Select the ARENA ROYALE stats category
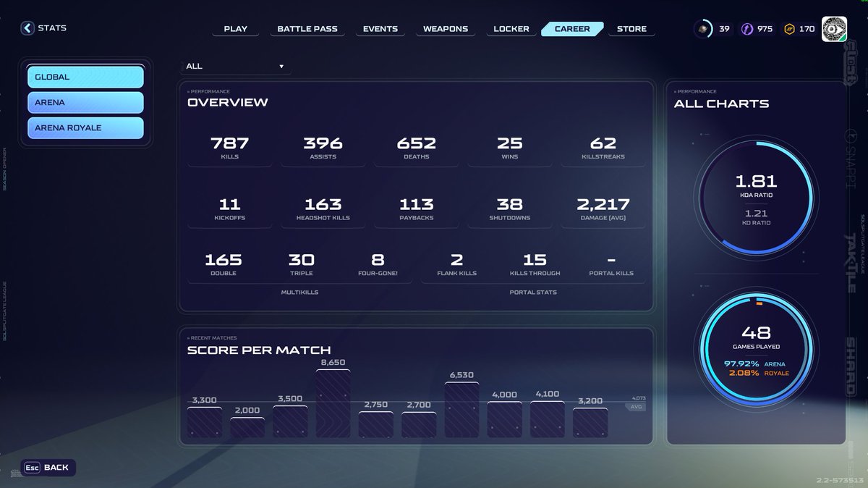This screenshot has width=868, height=488. coord(85,127)
